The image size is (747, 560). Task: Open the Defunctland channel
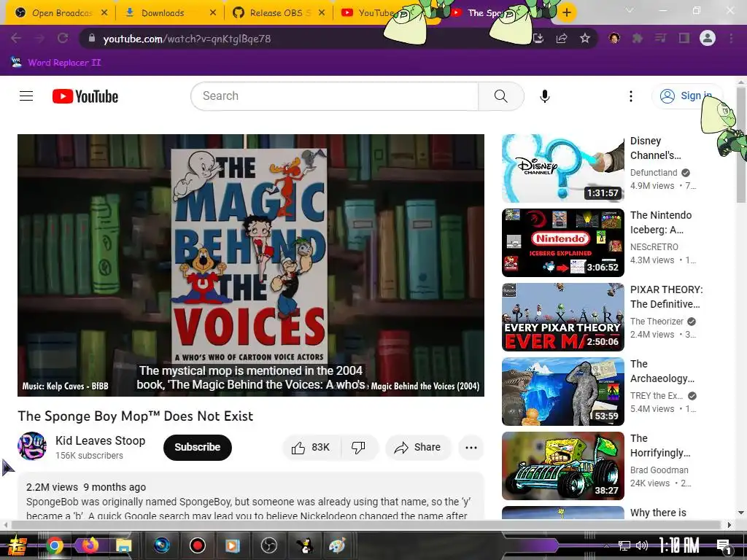click(654, 172)
